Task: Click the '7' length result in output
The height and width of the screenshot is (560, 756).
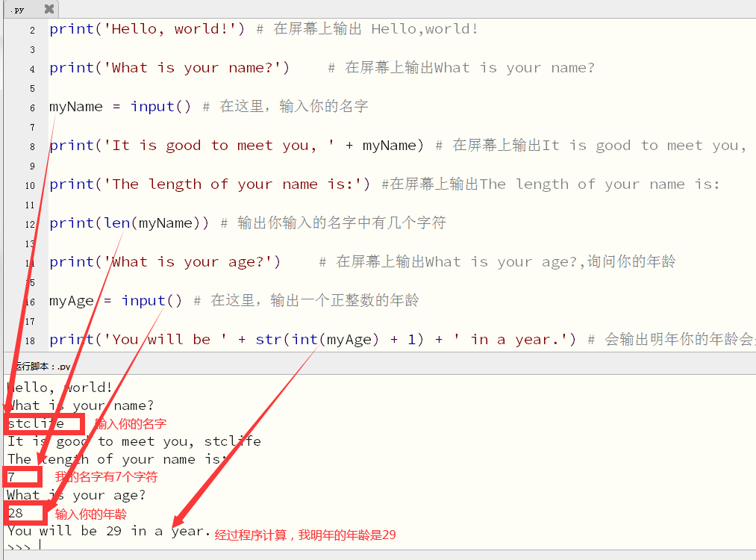Action: [x=12, y=476]
